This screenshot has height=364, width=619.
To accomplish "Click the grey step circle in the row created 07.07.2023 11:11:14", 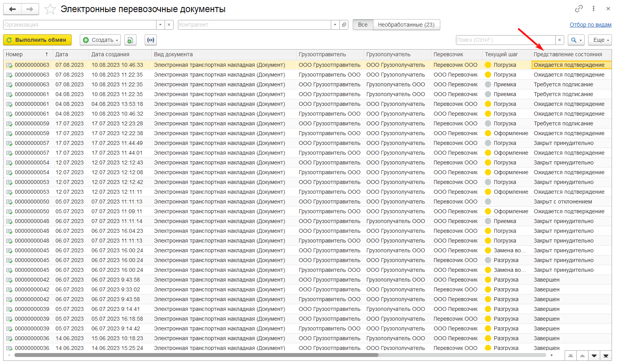I will 488,221.
